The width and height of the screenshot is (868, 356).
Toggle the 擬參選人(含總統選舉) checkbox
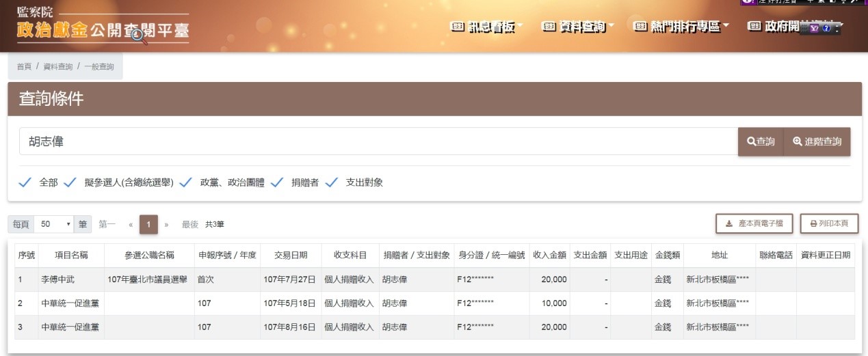(70, 182)
